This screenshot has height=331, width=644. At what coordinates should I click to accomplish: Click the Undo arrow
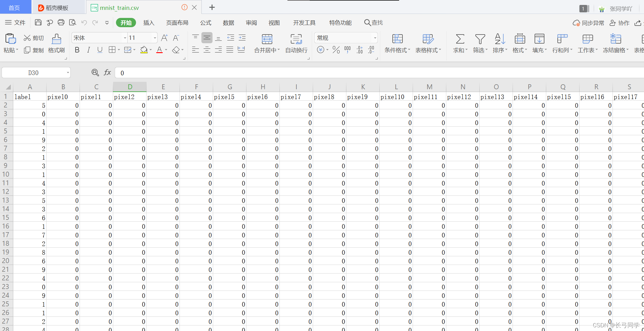[x=84, y=23]
